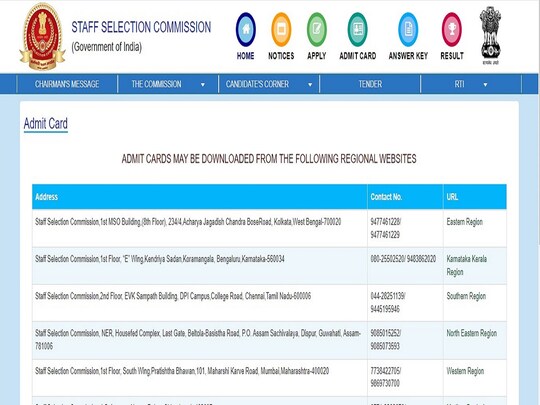Click the ANSWER KEY label
This screenshot has width=540, height=405.
click(x=408, y=56)
